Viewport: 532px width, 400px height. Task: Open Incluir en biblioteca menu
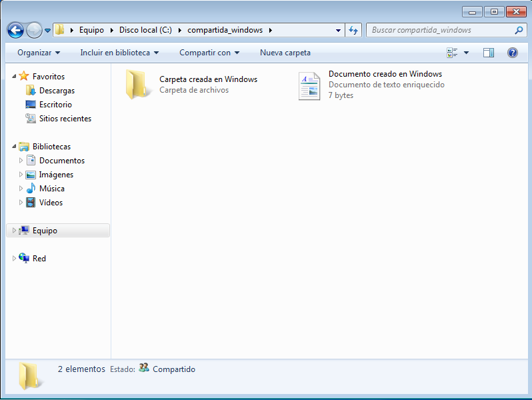[119, 53]
